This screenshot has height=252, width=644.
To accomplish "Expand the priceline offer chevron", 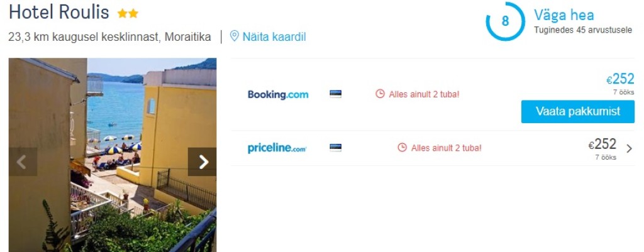I will 630,149.
